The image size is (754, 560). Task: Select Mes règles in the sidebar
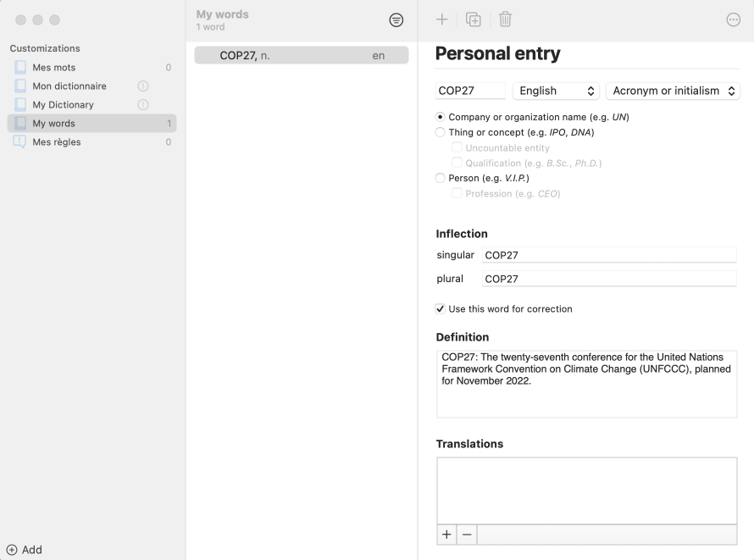[91, 141]
